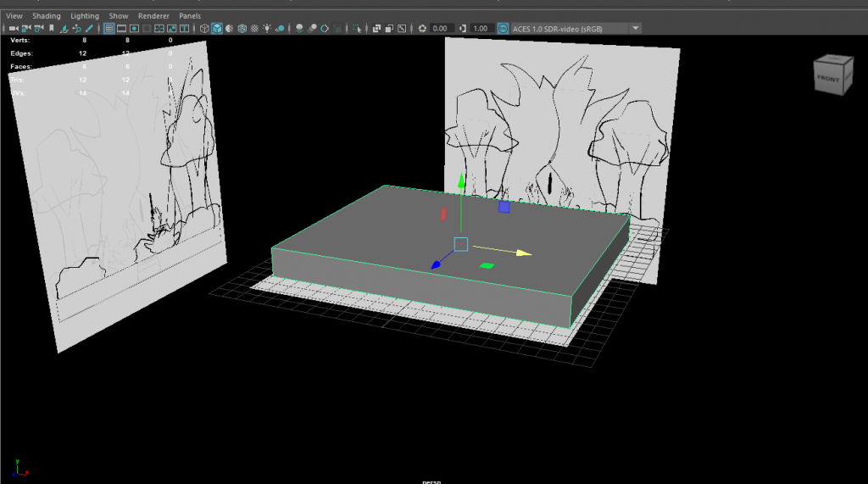Image resolution: width=868 pixels, height=484 pixels.
Task: Toggle the viewport Grid display
Action: (x=109, y=28)
